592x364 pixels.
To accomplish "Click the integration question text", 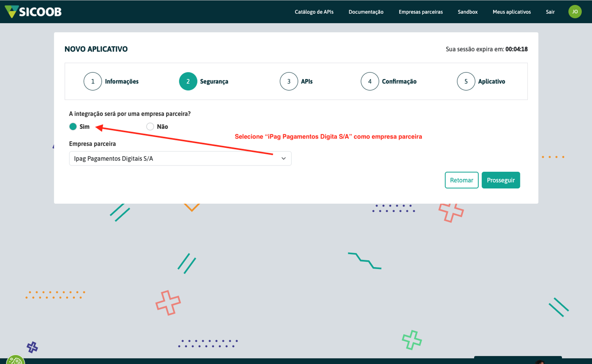I will (x=130, y=114).
